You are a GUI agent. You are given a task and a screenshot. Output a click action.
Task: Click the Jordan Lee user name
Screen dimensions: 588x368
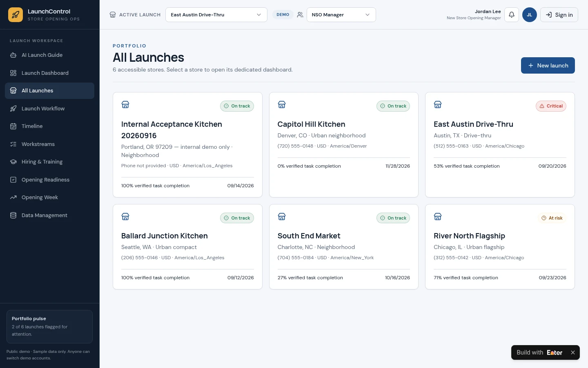tap(488, 11)
